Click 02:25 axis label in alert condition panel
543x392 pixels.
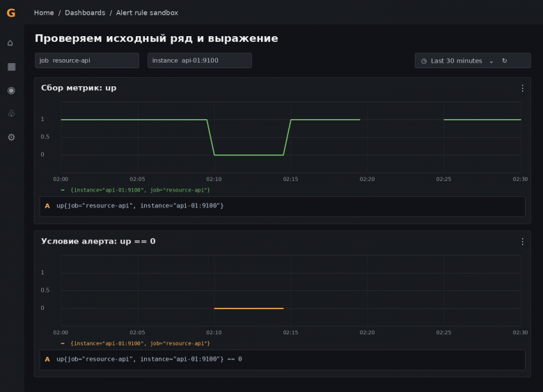[x=443, y=332]
